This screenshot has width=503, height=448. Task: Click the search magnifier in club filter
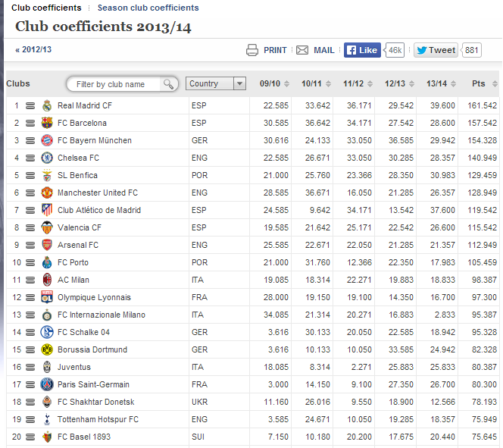coord(168,84)
